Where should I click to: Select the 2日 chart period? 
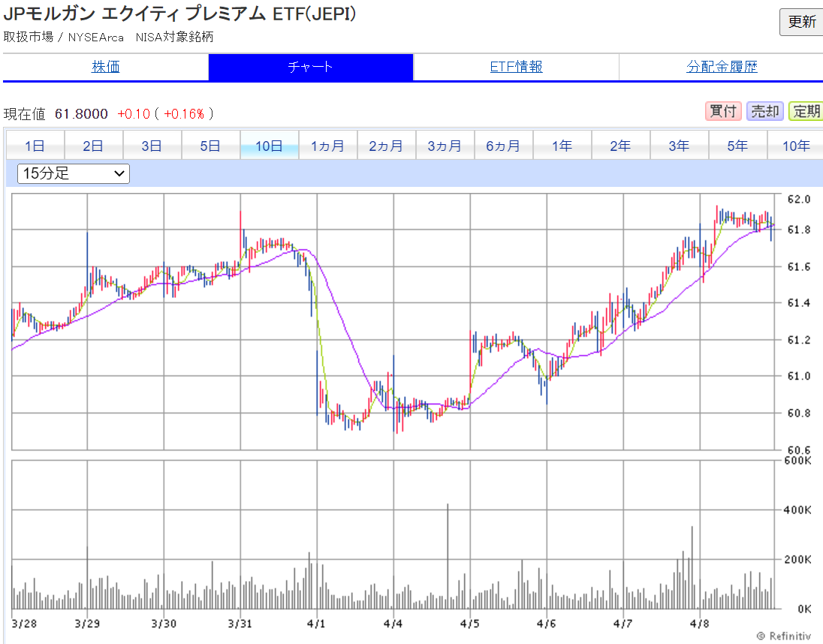[93, 146]
